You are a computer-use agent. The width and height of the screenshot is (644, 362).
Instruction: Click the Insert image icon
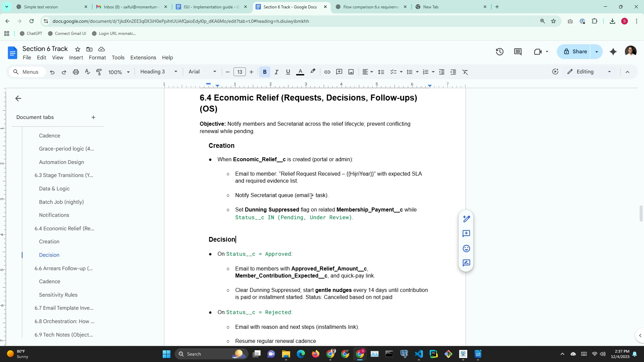351,72
